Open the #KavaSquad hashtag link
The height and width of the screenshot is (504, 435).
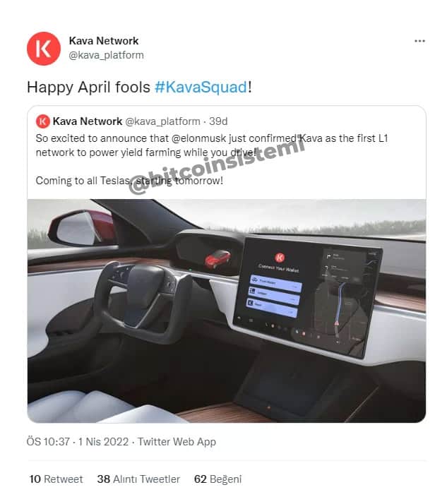click(201, 87)
